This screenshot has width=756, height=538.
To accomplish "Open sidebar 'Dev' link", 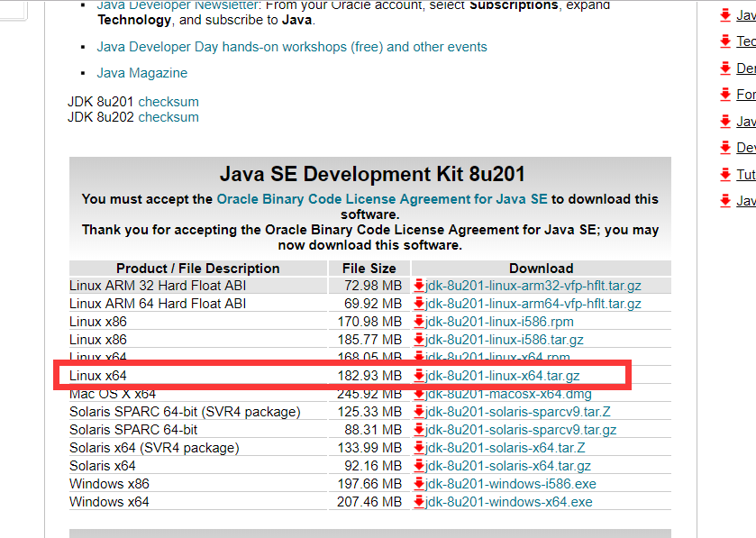I will [746, 147].
